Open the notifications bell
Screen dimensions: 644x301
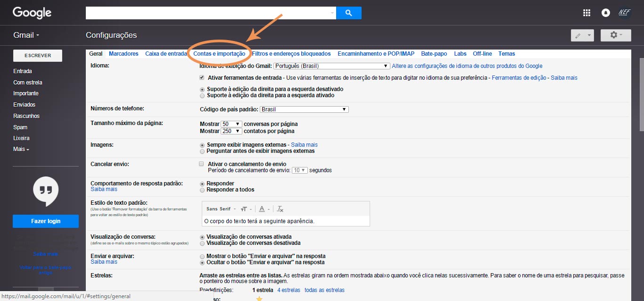click(x=606, y=13)
